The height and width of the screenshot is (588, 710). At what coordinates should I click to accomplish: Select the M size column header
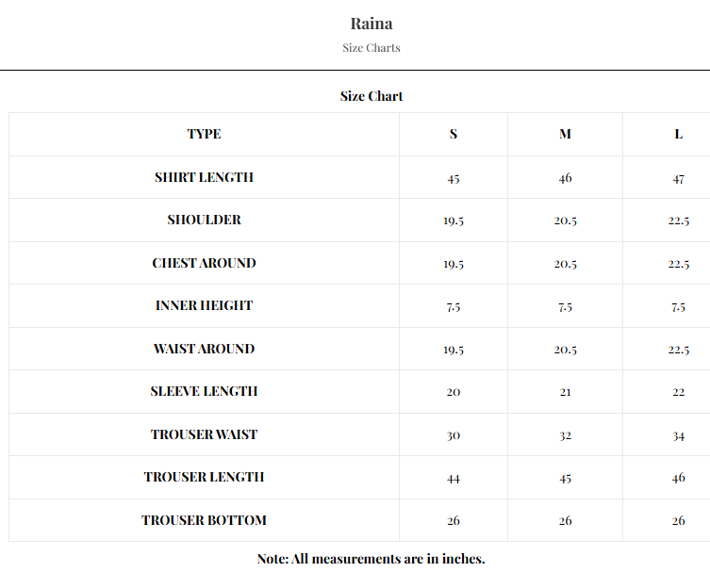565,134
